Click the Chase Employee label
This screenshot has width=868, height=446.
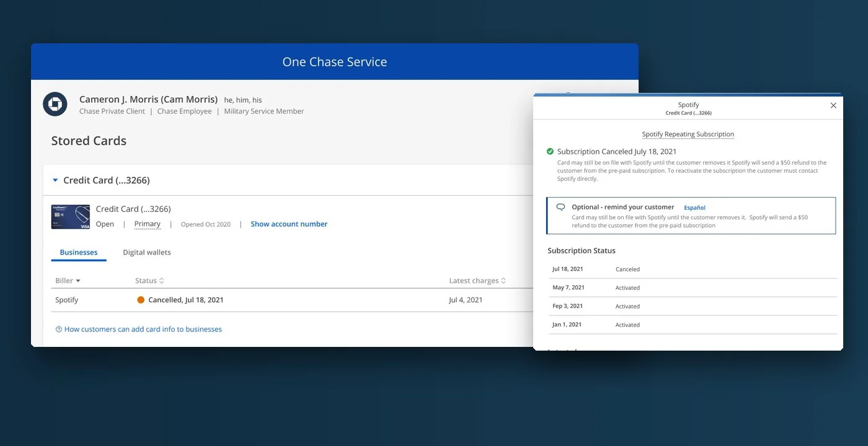point(184,111)
